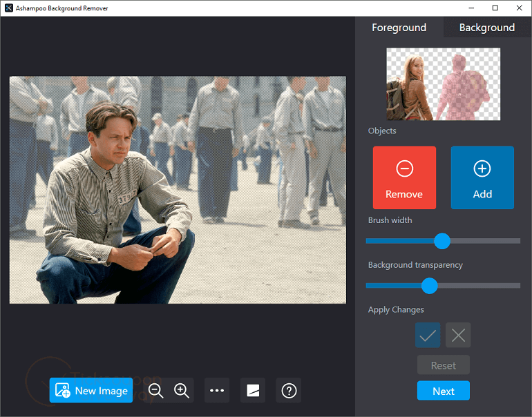The image size is (532, 417).
Task: Click the New Image button
Action: click(91, 390)
